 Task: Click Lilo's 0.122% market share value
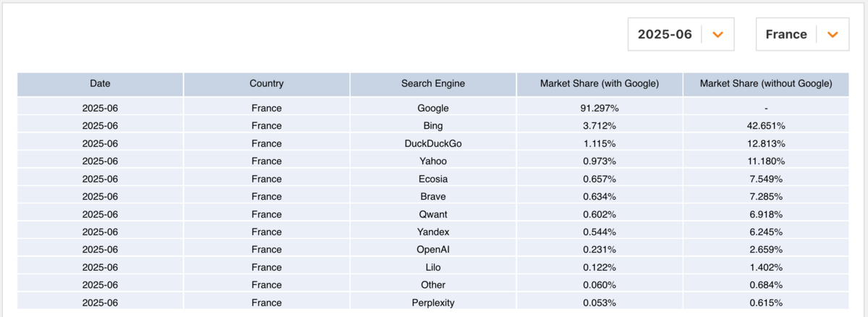pyautogui.click(x=600, y=268)
